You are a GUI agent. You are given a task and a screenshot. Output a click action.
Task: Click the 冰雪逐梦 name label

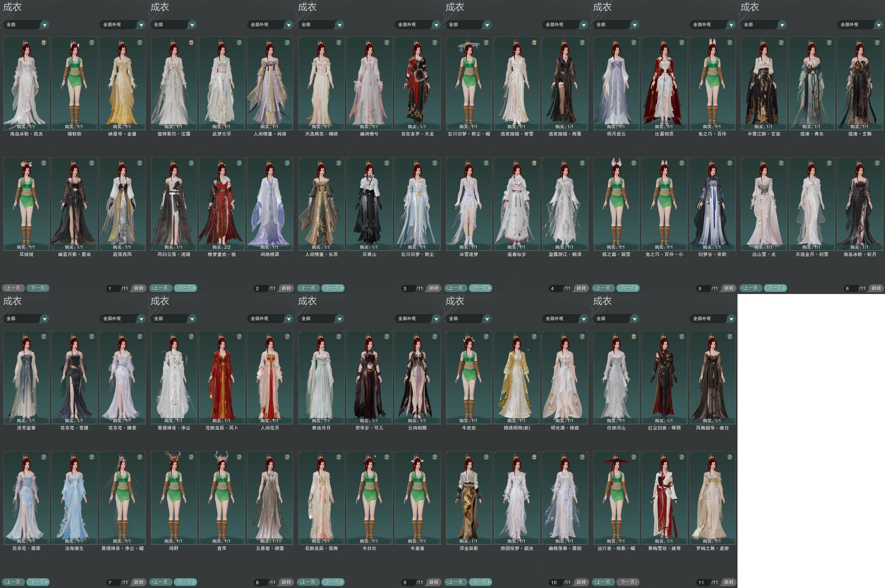click(x=469, y=254)
